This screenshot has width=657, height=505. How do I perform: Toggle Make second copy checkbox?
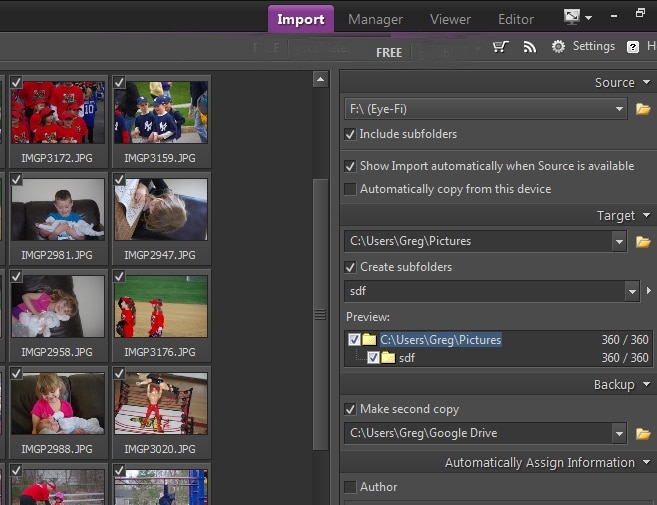350,409
